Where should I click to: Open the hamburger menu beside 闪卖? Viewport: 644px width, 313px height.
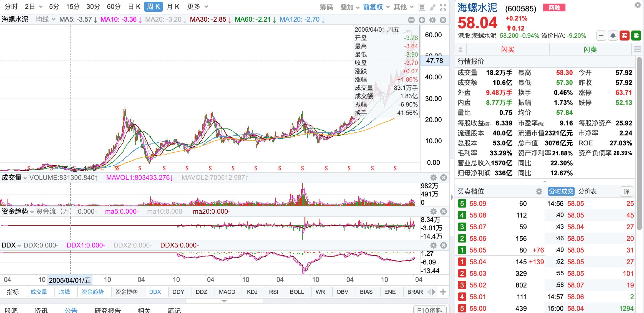click(638, 49)
